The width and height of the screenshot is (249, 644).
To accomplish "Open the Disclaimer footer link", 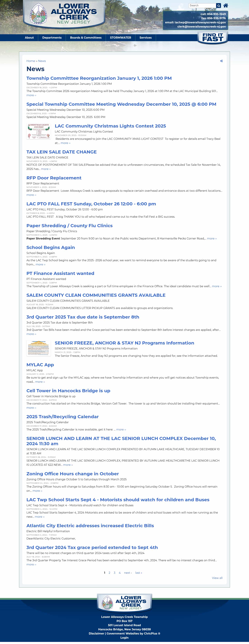I will pos(96,633).
